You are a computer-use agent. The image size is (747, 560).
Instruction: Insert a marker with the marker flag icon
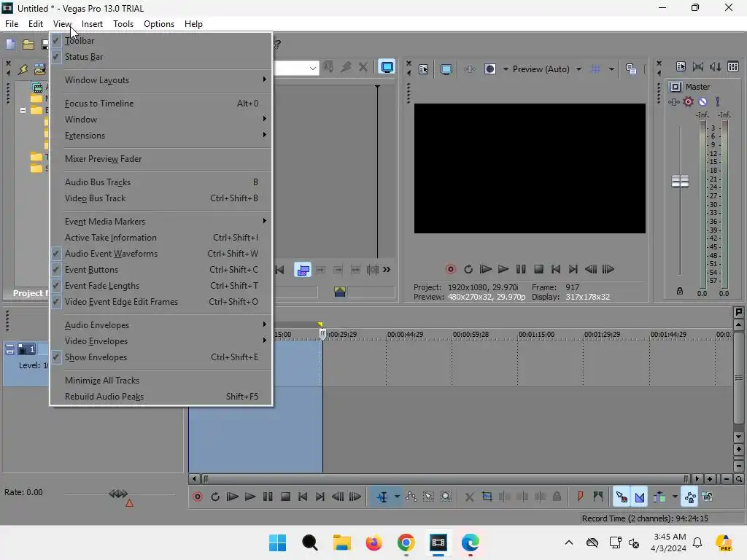tap(580, 497)
